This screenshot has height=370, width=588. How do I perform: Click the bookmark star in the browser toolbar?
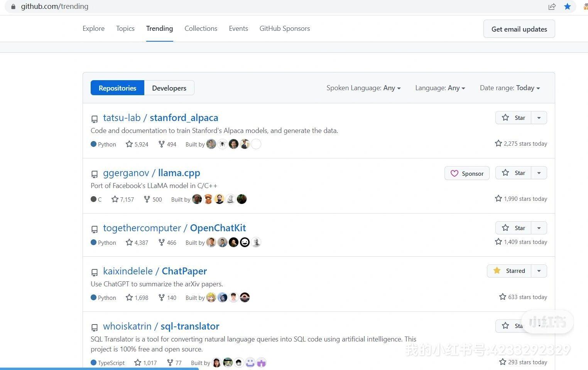click(568, 6)
